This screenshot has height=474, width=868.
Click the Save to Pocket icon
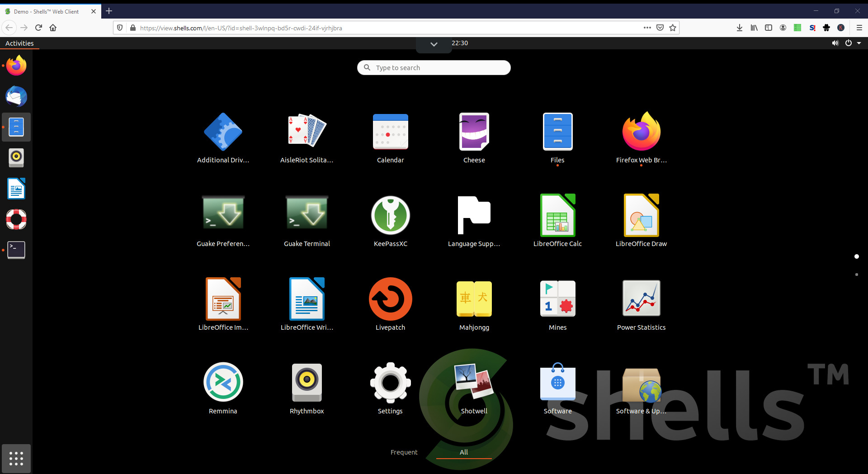click(x=660, y=28)
